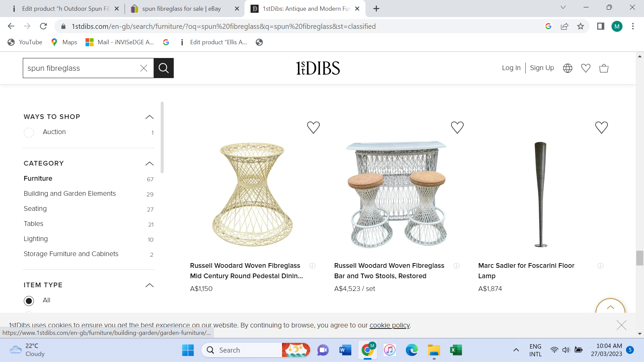The width and height of the screenshot is (644, 362).
Task: Open the Bar and Two Stools product image
Action: click(x=396, y=194)
